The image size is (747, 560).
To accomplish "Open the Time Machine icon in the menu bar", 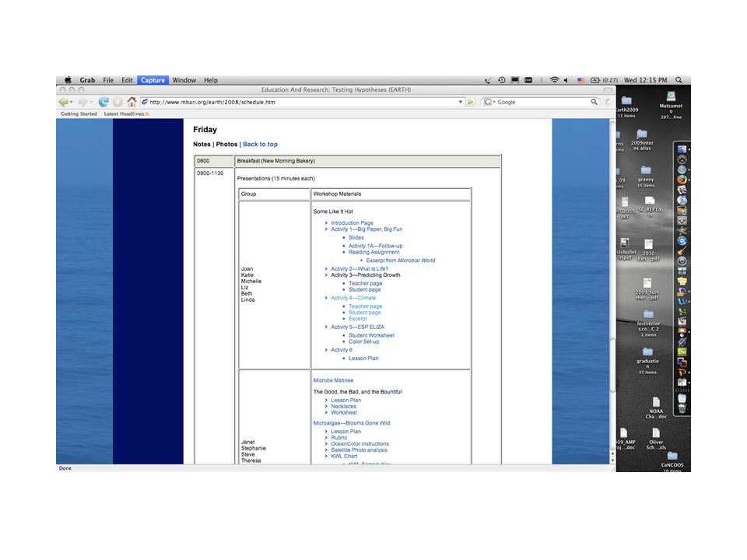I will point(502,80).
